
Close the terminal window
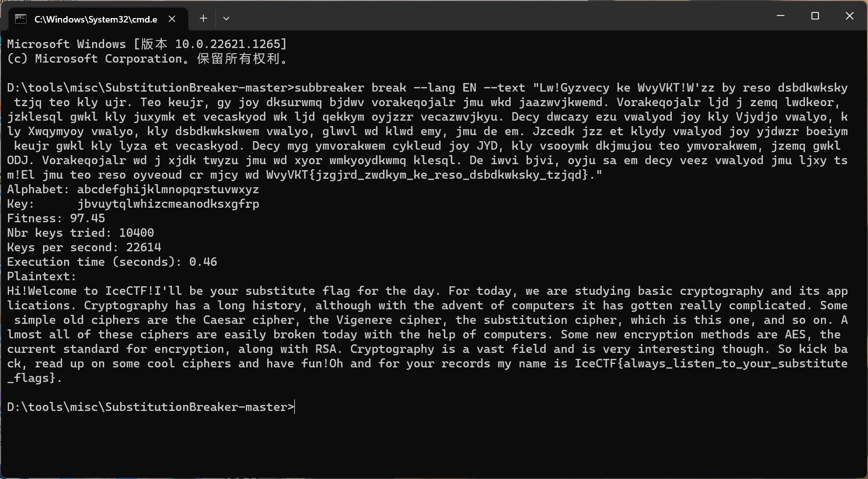[x=849, y=16]
